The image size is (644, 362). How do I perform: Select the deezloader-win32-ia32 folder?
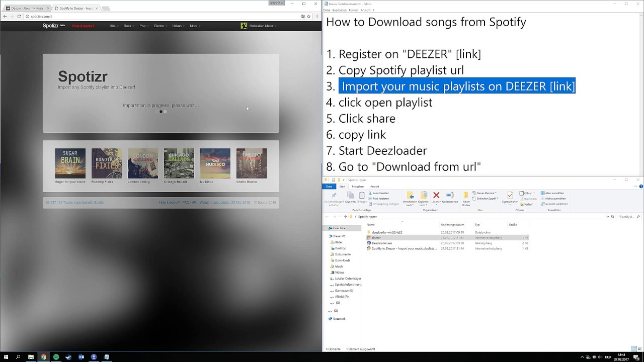(386, 232)
